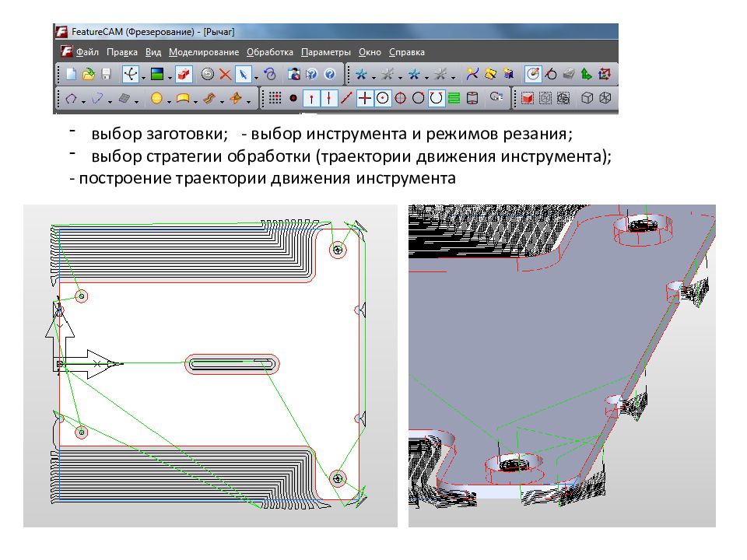The height and width of the screenshot is (560, 747).
Task: Open the Файл menu
Action: (87, 52)
